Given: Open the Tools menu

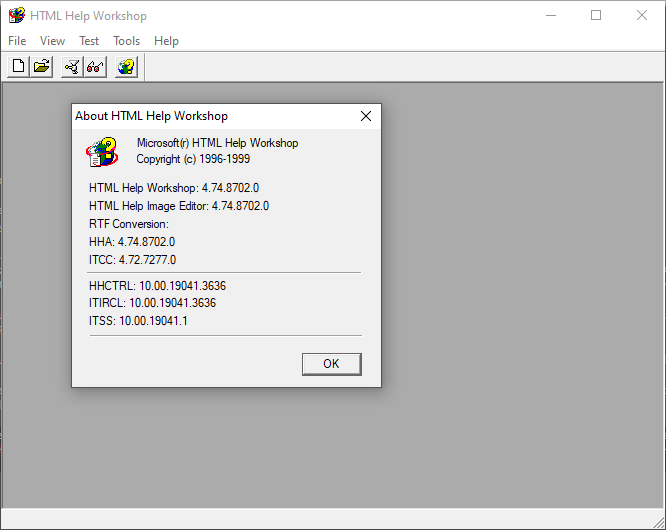Looking at the screenshot, I should tap(127, 41).
